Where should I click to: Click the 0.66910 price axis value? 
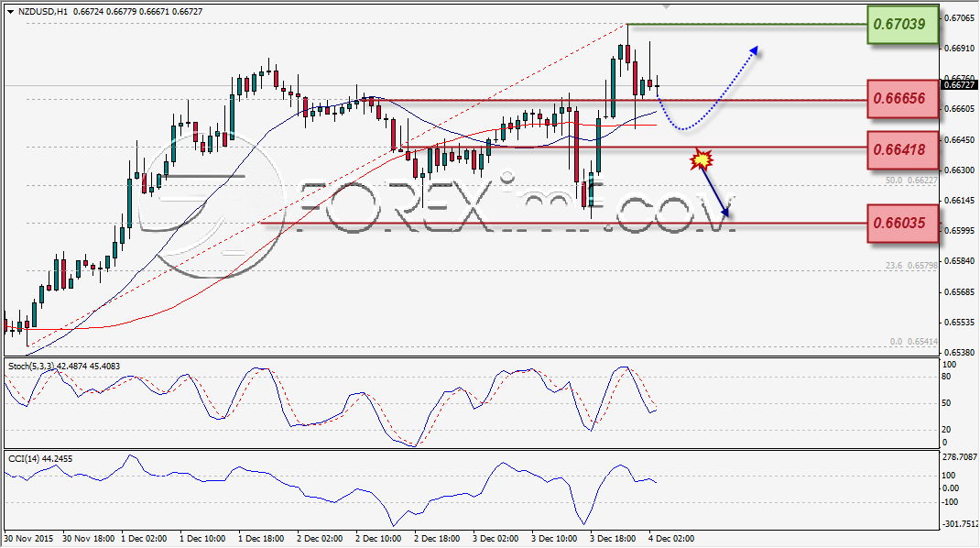(x=959, y=49)
